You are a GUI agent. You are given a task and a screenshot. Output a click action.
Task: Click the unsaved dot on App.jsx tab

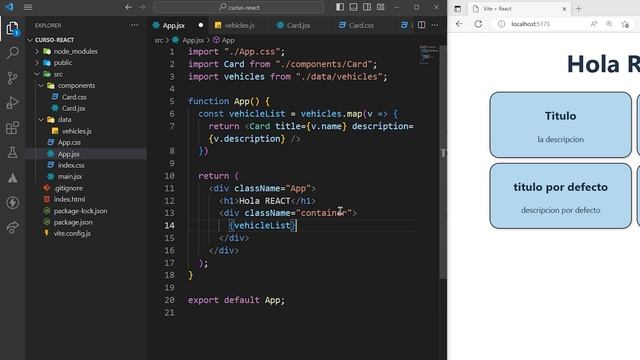click(200, 25)
